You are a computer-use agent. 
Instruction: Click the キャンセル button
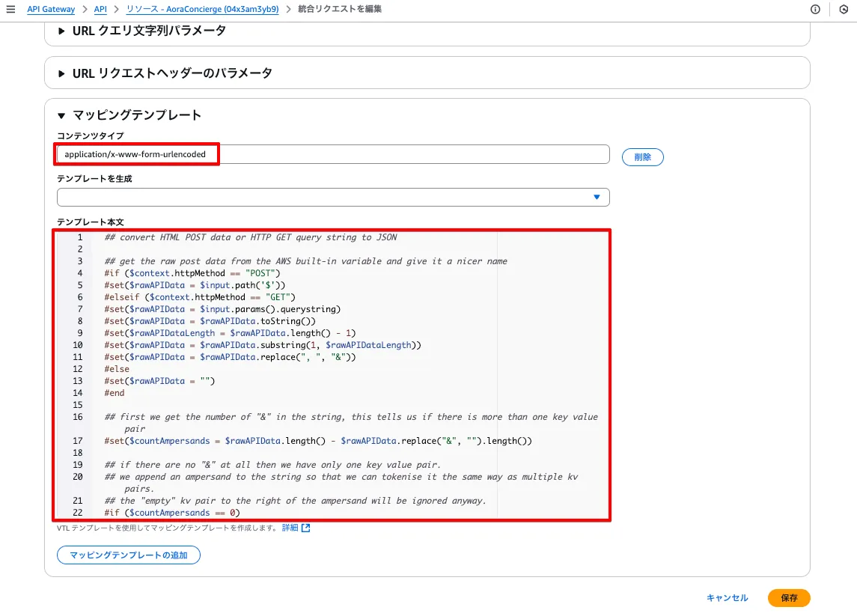(x=727, y=598)
